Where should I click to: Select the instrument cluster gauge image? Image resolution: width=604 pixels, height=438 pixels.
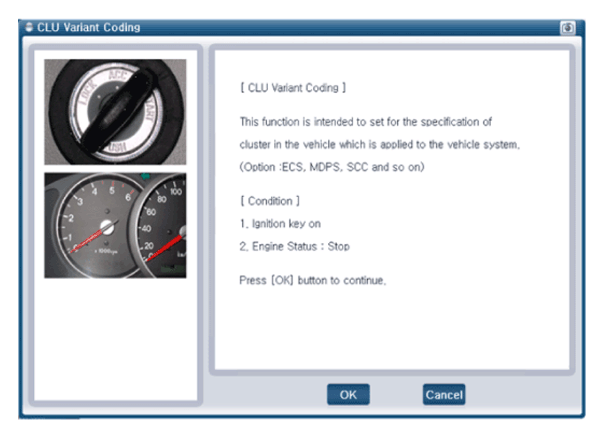(x=115, y=225)
